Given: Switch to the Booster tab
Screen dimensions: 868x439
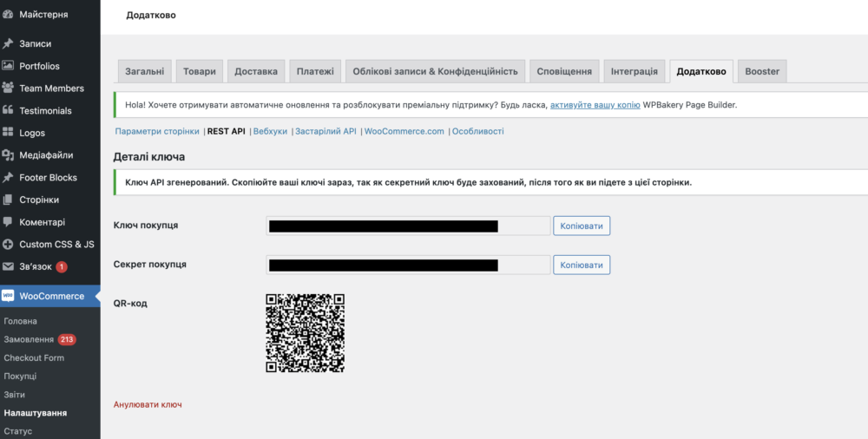Looking at the screenshot, I should (x=762, y=71).
